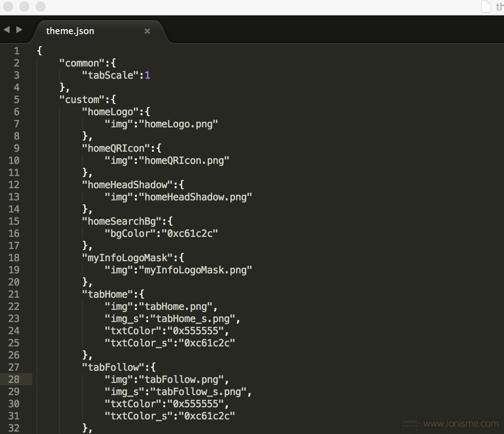This screenshot has height=434, width=504.
Task: Click line number 1 in gutter
Action: coord(17,51)
